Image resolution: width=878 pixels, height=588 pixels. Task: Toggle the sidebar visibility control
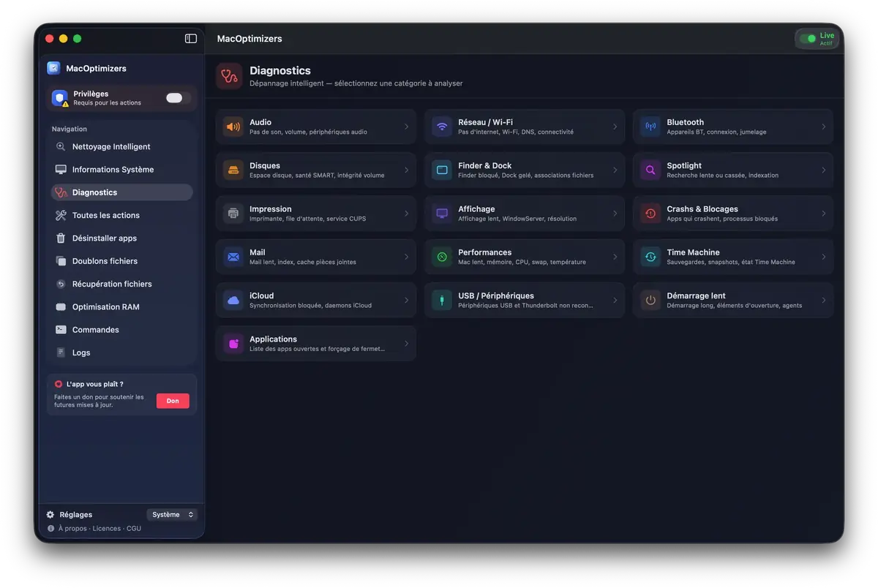pos(190,38)
